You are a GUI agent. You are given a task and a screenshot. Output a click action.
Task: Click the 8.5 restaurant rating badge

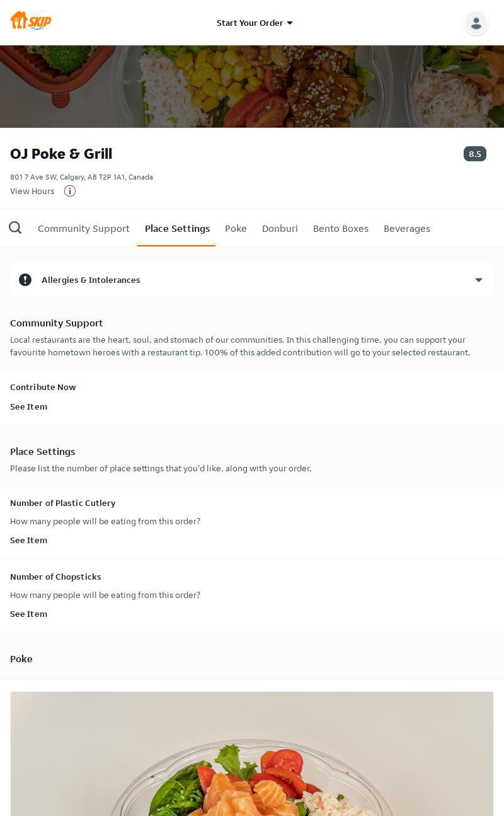coord(474,154)
